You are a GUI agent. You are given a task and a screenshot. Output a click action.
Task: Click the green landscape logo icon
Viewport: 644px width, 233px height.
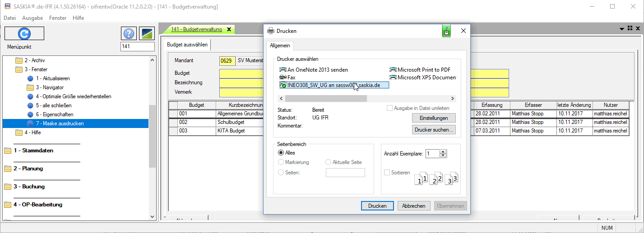coord(147,34)
